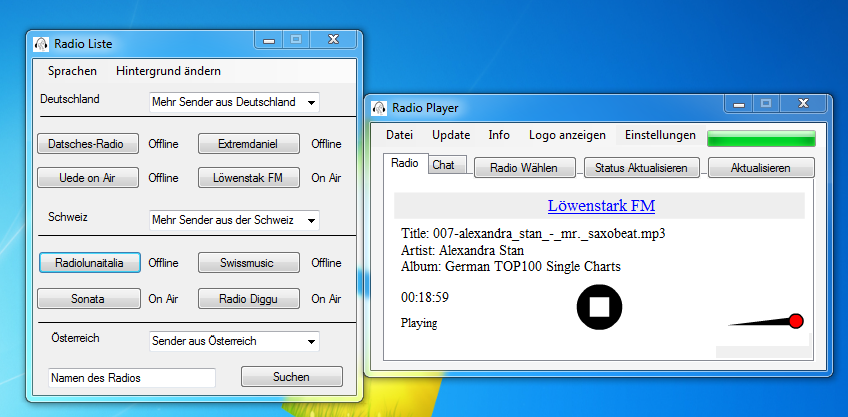
Task: Click the Aktualisieren button
Action: pyautogui.click(x=761, y=168)
